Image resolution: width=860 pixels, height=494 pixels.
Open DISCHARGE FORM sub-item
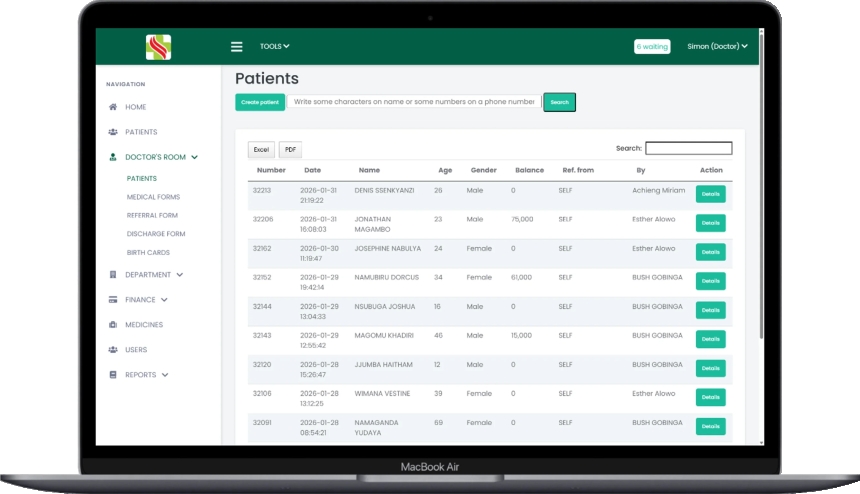(x=156, y=234)
